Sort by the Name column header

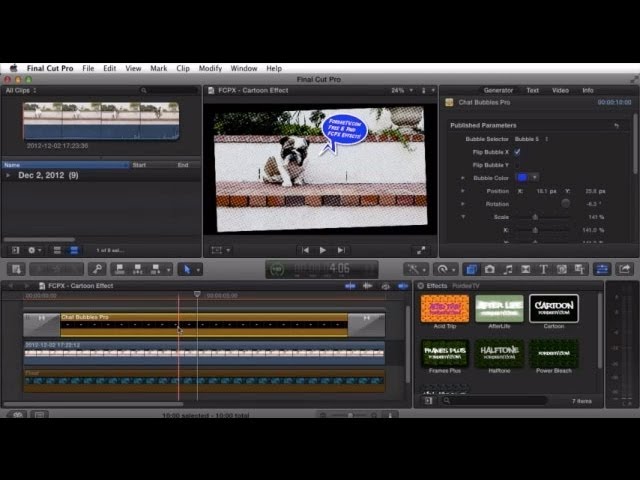pyautogui.click(x=65, y=165)
